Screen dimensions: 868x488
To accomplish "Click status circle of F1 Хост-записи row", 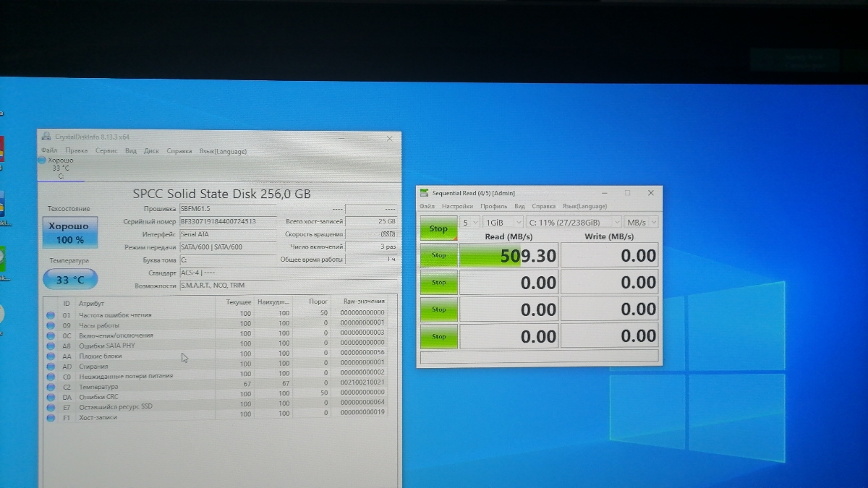I will 51,417.
